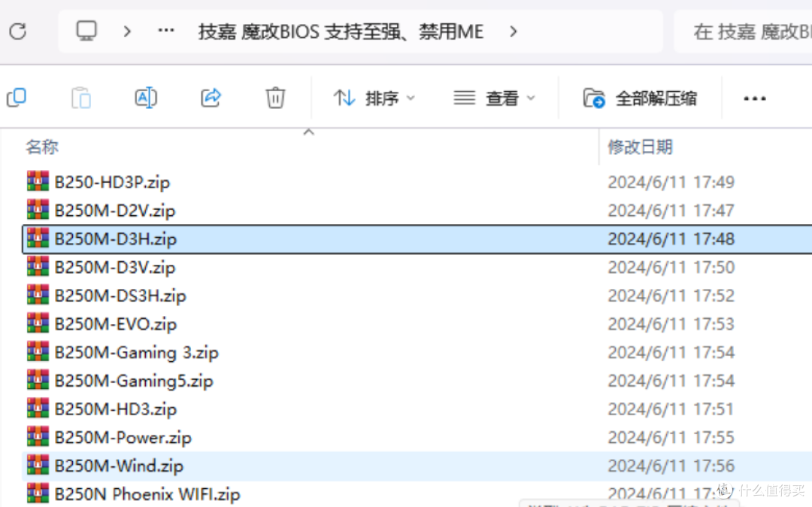Click date 2024/6/11 17:56
Image resolution: width=812 pixels, height=507 pixels.
click(x=671, y=466)
